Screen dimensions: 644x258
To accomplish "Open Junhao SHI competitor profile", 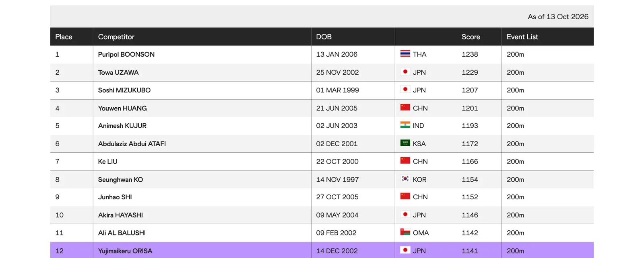I will tap(115, 197).
